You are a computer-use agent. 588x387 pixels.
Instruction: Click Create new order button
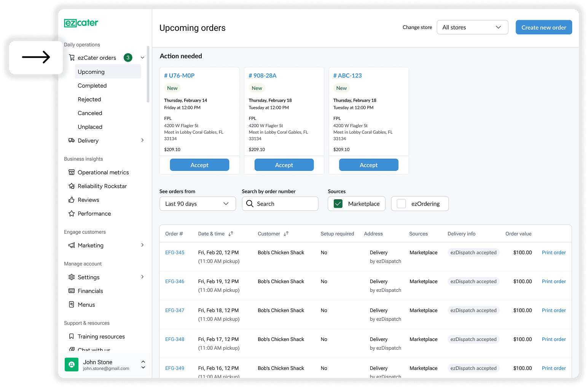[543, 27]
